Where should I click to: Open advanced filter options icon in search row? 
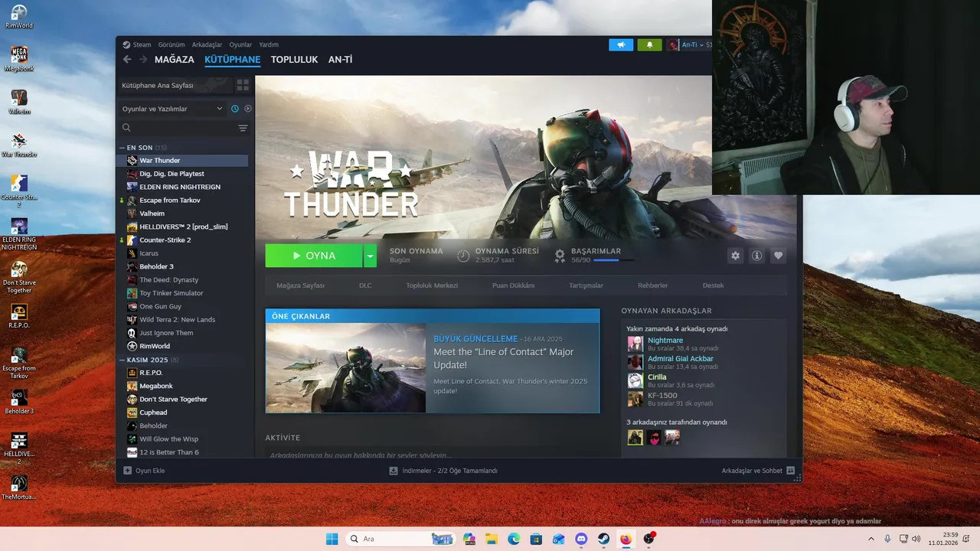(x=243, y=128)
